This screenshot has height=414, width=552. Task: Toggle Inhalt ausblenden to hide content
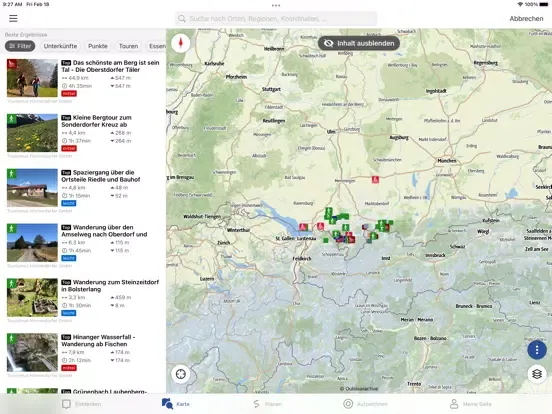point(359,43)
